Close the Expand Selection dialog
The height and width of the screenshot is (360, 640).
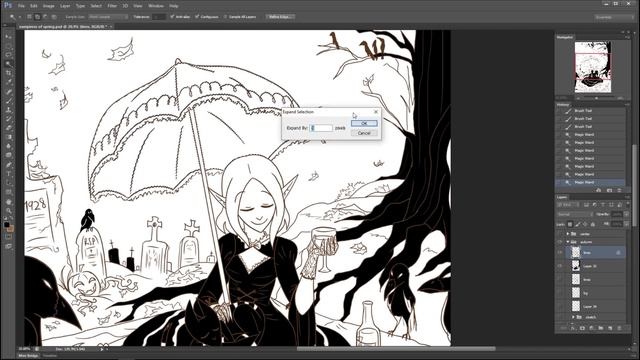click(376, 111)
